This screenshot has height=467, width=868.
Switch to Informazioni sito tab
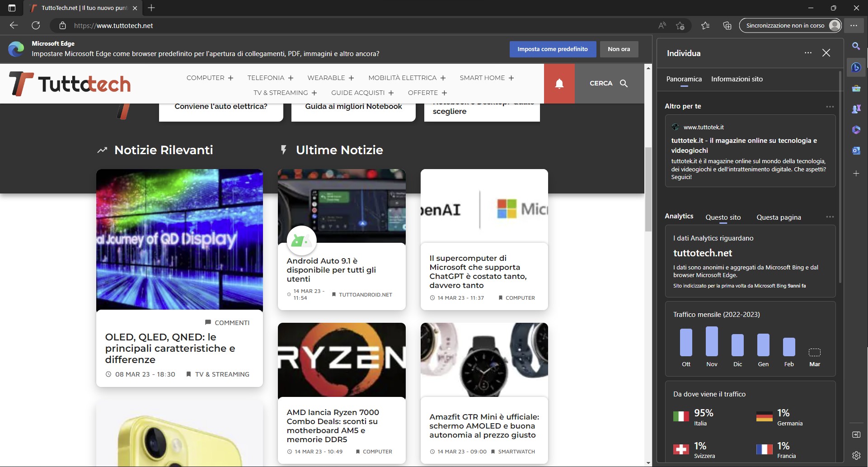737,79
